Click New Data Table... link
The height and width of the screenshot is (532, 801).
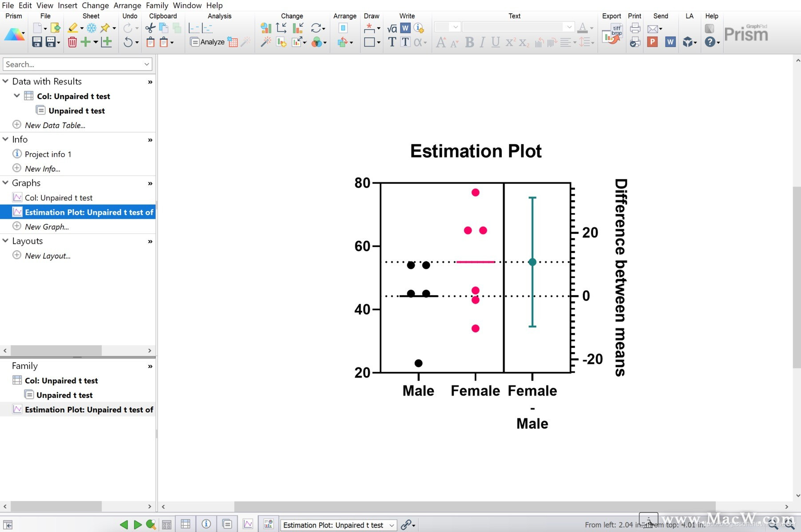55,125
